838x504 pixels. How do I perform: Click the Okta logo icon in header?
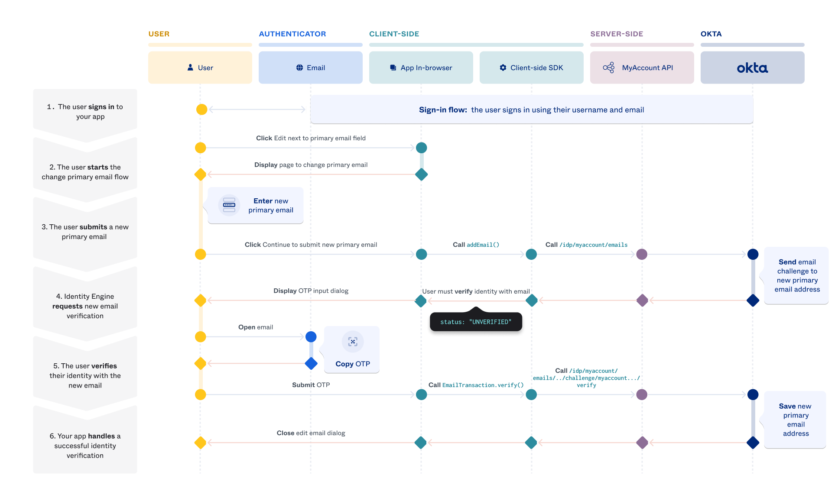click(753, 67)
